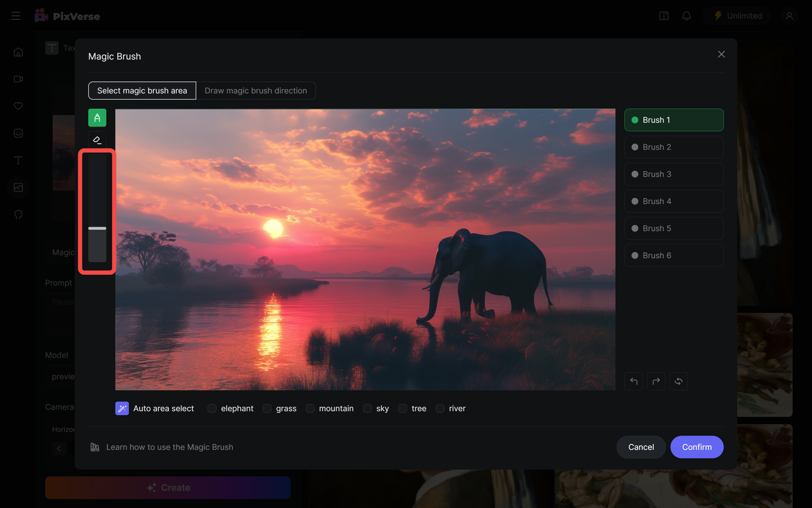Select Brush 2
Screen dimensions: 812x508
tap(674, 147)
